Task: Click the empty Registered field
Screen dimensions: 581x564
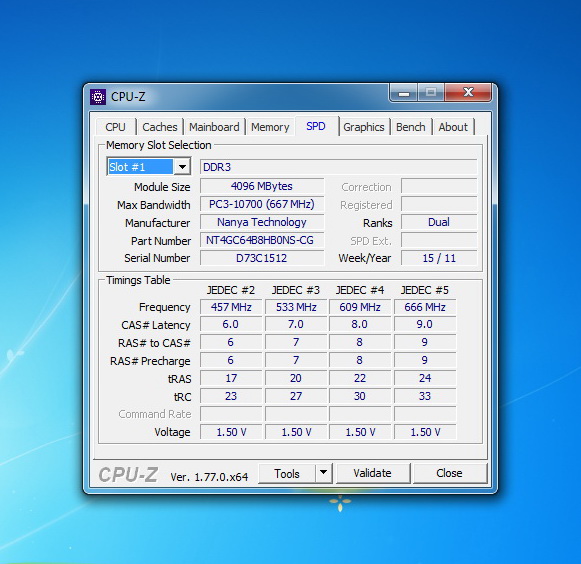Action: click(439, 204)
